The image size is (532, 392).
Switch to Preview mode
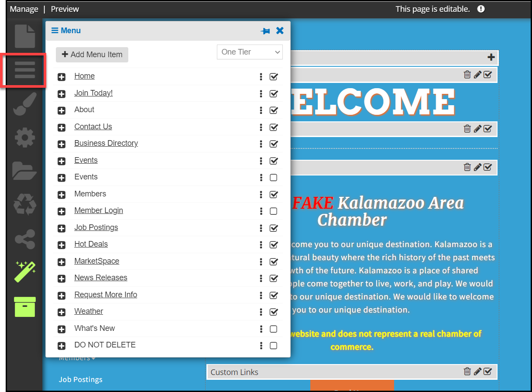(65, 9)
